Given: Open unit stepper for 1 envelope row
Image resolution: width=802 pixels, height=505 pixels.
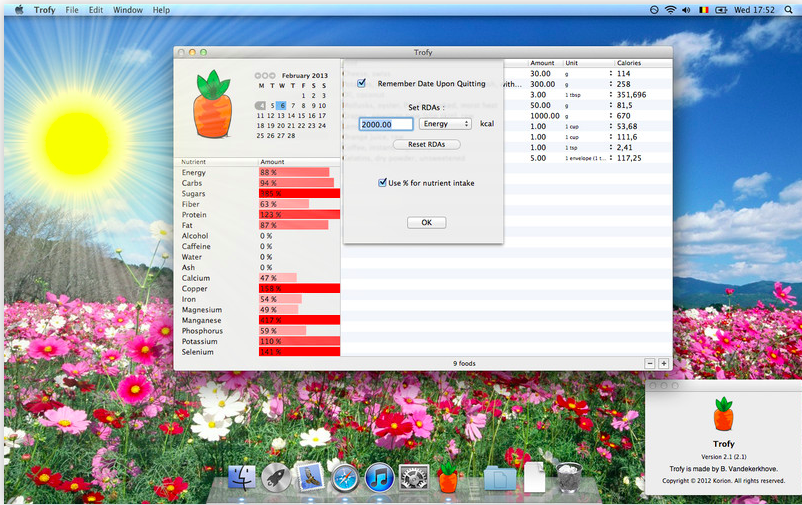Looking at the screenshot, I should tap(611, 158).
